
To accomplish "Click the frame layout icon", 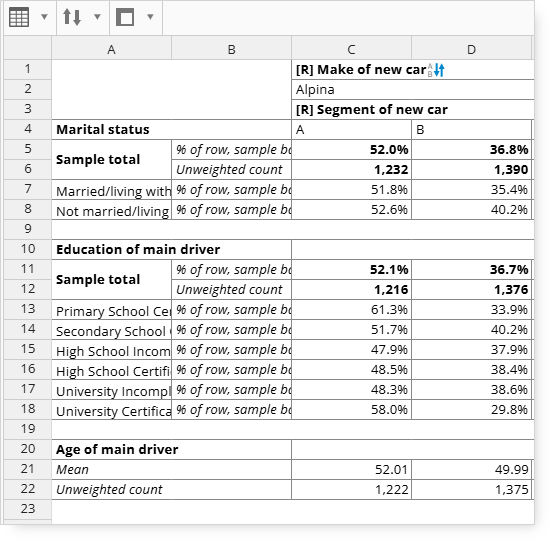I will pos(125,17).
